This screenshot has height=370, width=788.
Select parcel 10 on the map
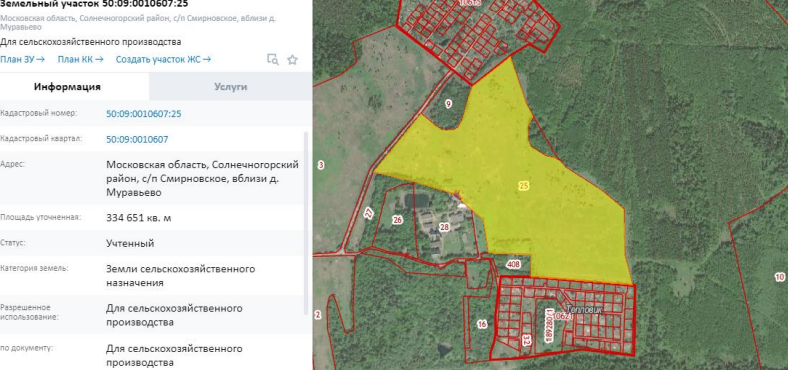click(x=779, y=276)
